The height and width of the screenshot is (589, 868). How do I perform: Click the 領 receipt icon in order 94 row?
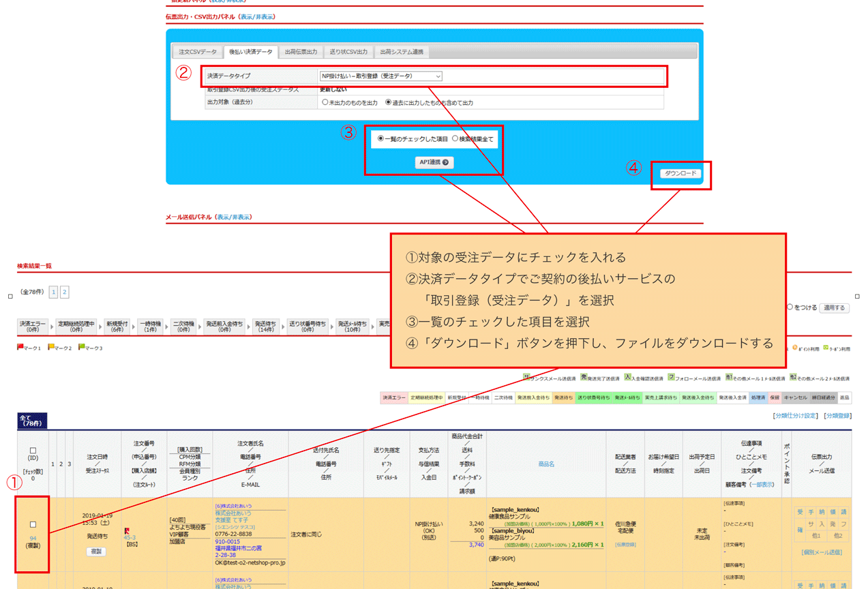pyautogui.click(x=833, y=512)
